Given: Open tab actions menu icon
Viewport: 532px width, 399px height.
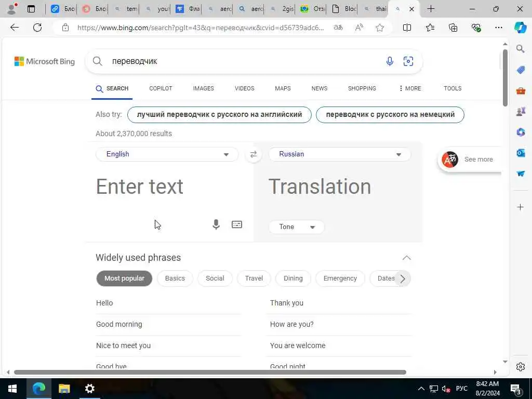Looking at the screenshot, I should (31, 9).
